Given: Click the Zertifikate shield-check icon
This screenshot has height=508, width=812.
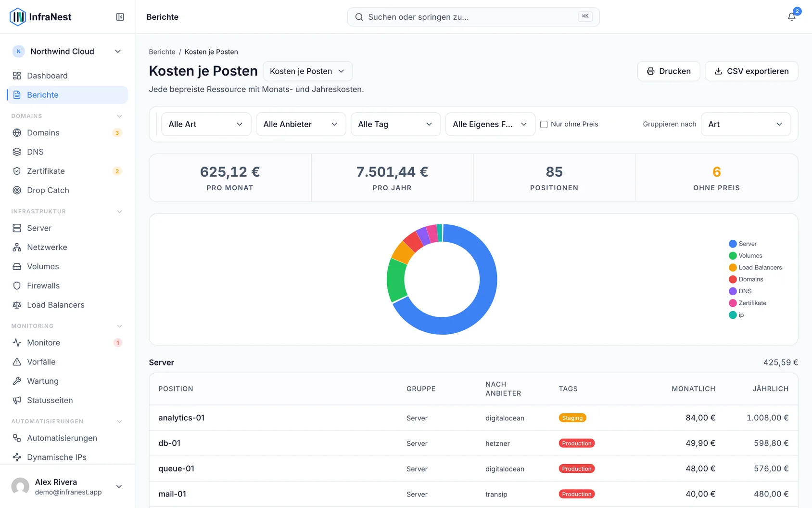Looking at the screenshot, I should (x=17, y=171).
